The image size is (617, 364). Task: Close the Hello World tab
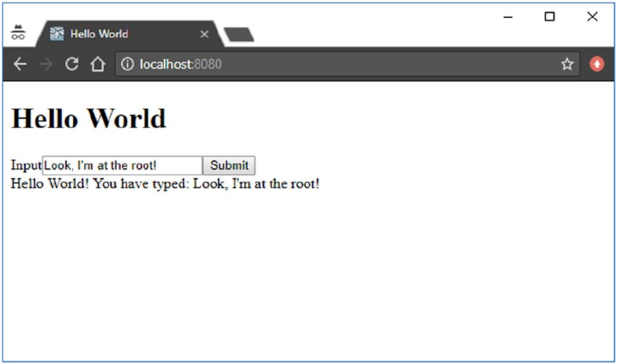(x=204, y=34)
